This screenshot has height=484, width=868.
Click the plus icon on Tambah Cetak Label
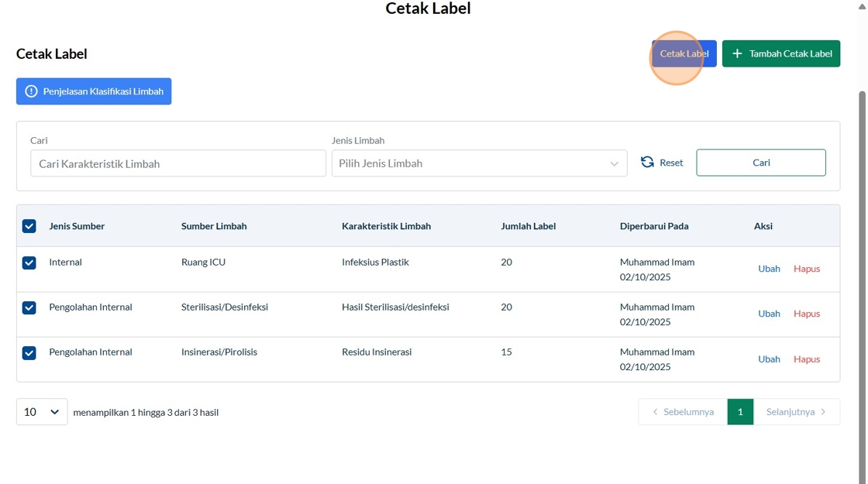(737, 53)
